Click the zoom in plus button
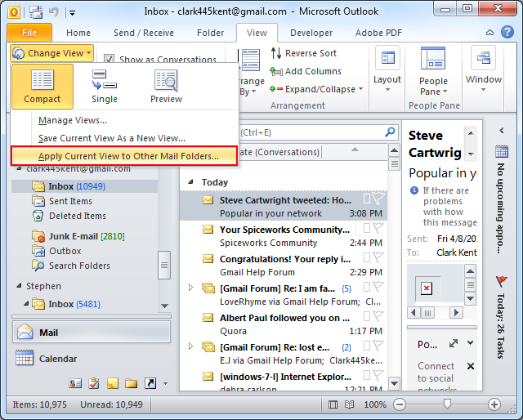This screenshot has height=420, width=523. point(494,404)
